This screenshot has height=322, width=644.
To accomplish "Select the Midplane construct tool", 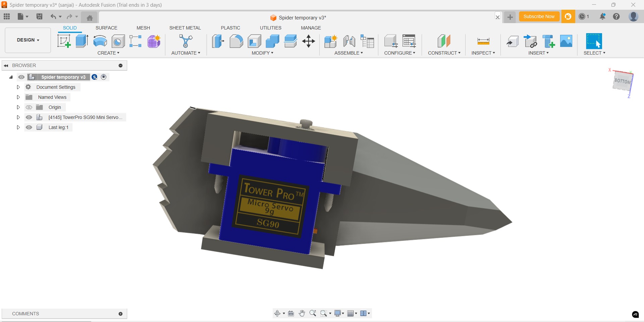I will (x=444, y=41).
